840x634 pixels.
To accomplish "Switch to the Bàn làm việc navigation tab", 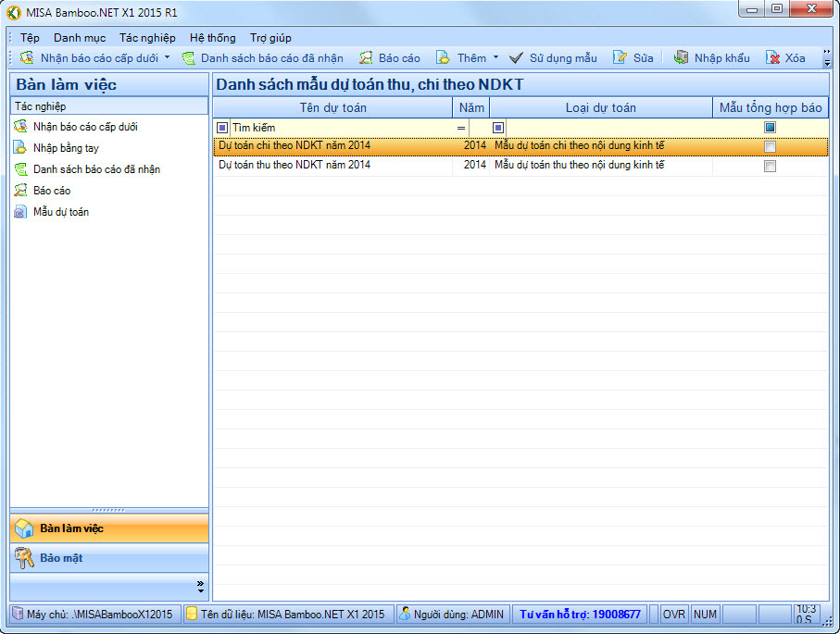I will coord(109,528).
